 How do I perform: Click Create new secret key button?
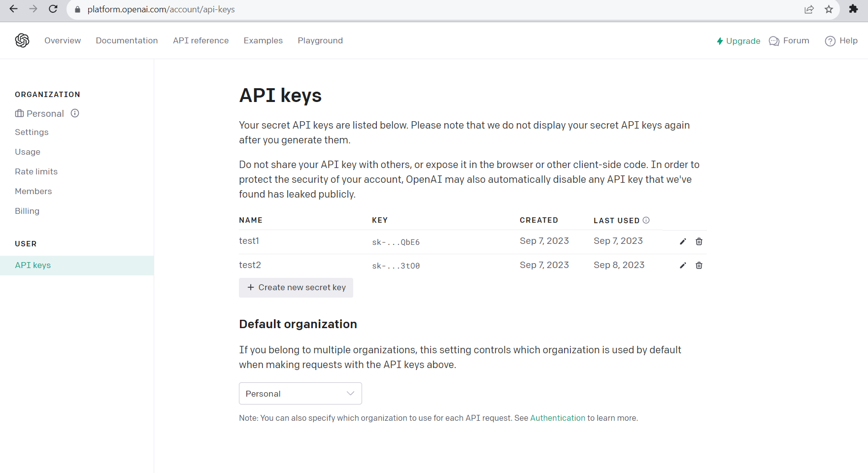click(296, 288)
